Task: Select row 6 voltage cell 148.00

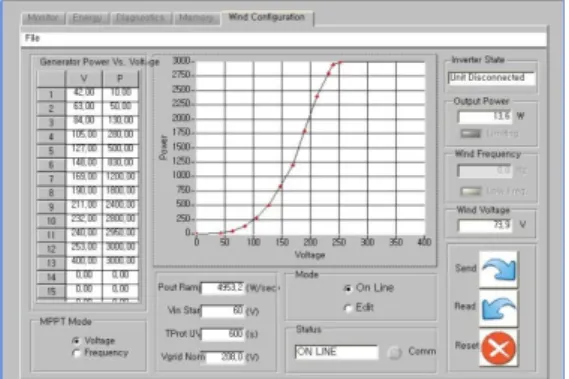Action: tap(84, 163)
